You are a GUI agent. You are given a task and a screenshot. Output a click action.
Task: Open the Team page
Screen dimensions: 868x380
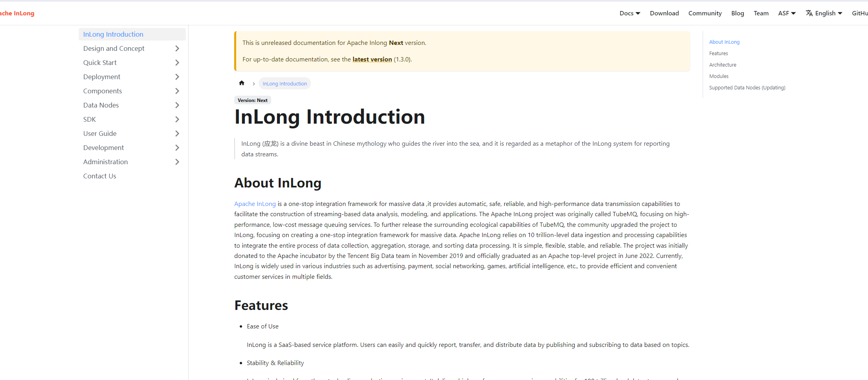[761, 13]
